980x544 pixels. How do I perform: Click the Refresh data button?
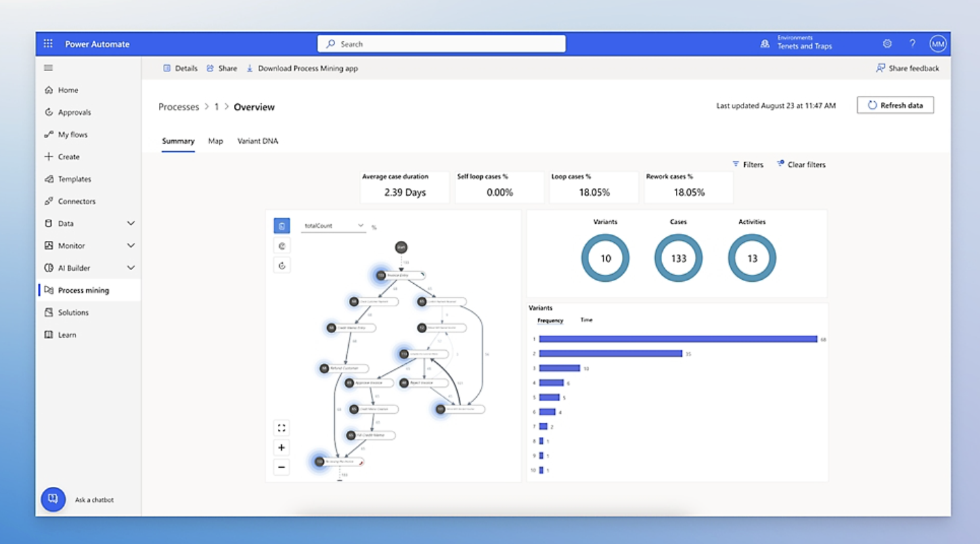coord(895,105)
